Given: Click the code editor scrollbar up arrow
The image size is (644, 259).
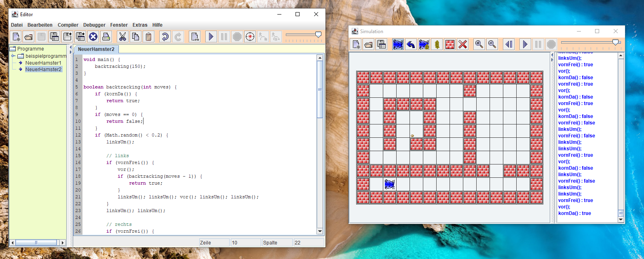Looking at the screenshot, I should pyautogui.click(x=320, y=58).
